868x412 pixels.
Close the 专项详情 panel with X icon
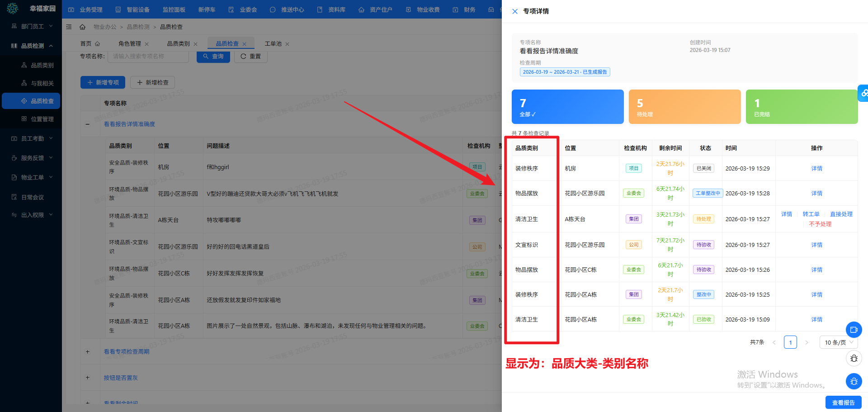[515, 11]
